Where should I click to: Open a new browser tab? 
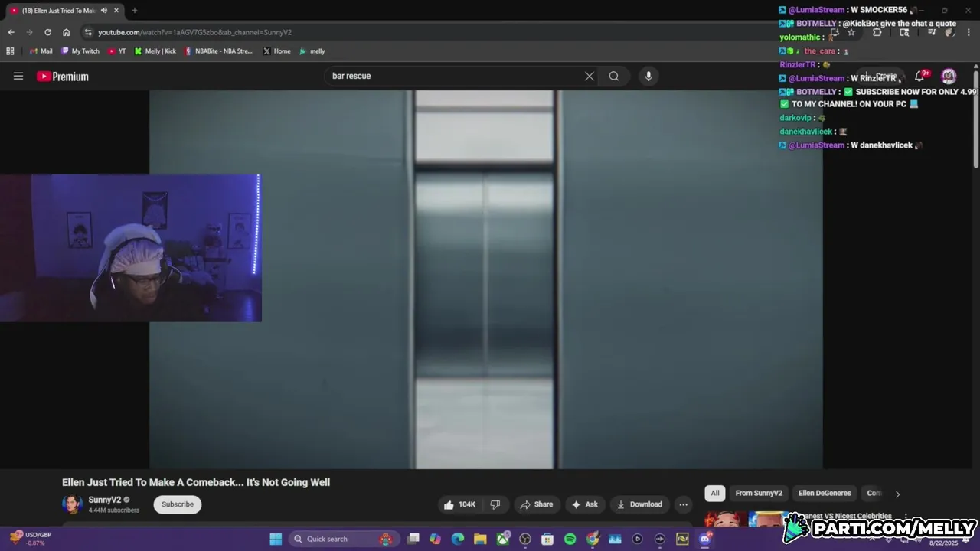pos(135,11)
